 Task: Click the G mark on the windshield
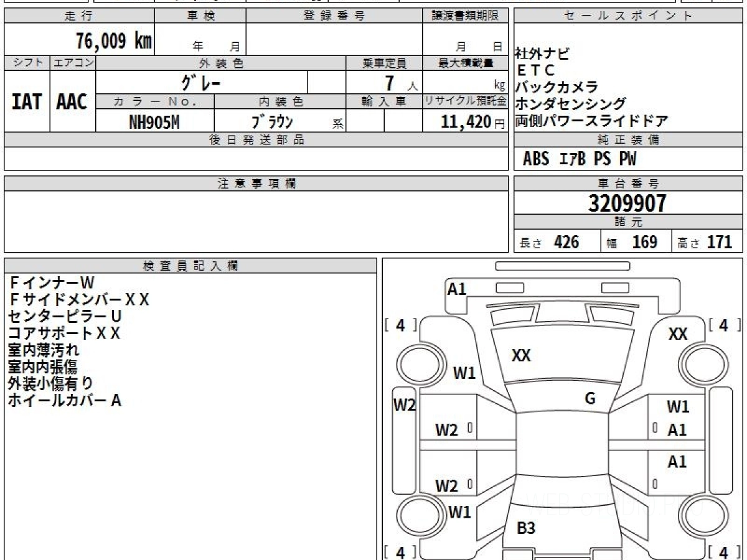pyautogui.click(x=590, y=399)
